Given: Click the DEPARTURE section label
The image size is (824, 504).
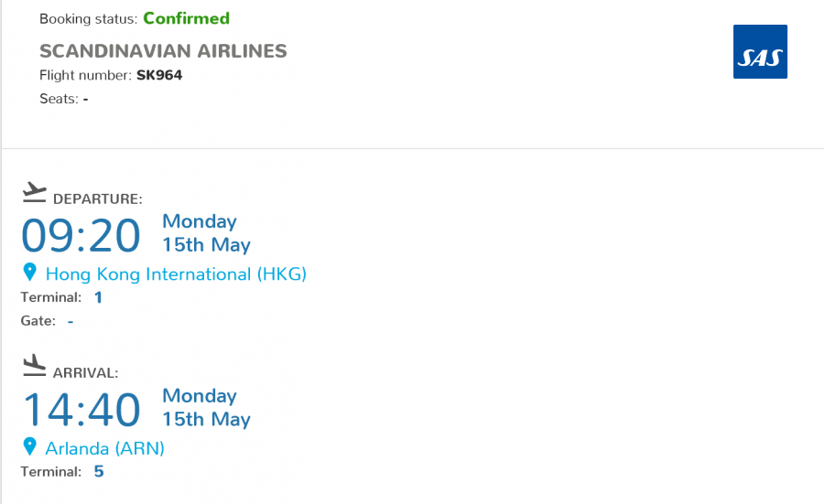Looking at the screenshot, I should [x=97, y=198].
